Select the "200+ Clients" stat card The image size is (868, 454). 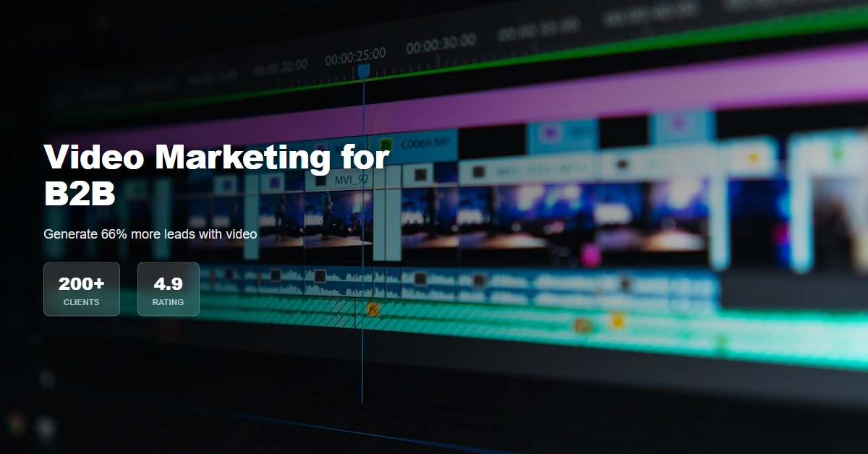[x=81, y=289]
